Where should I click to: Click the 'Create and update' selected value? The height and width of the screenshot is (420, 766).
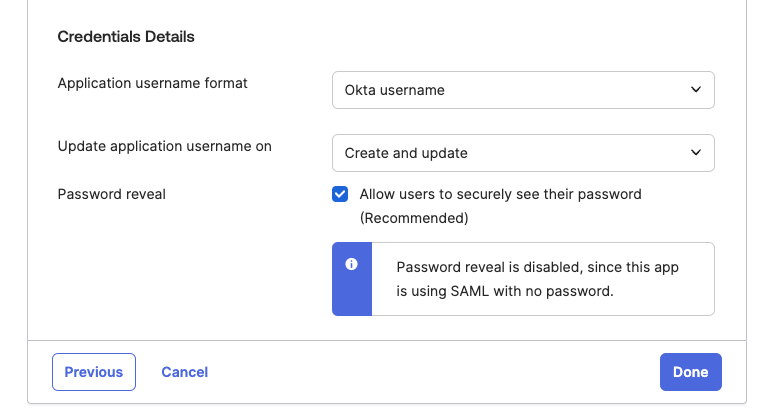click(406, 153)
